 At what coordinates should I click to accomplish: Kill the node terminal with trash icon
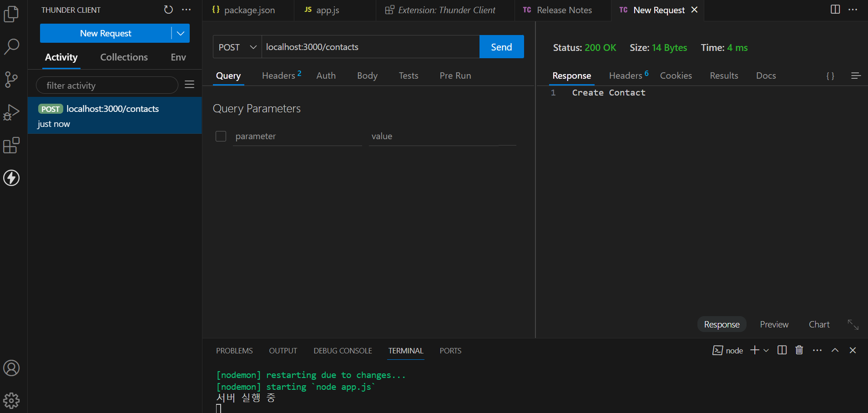tap(799, 350)
